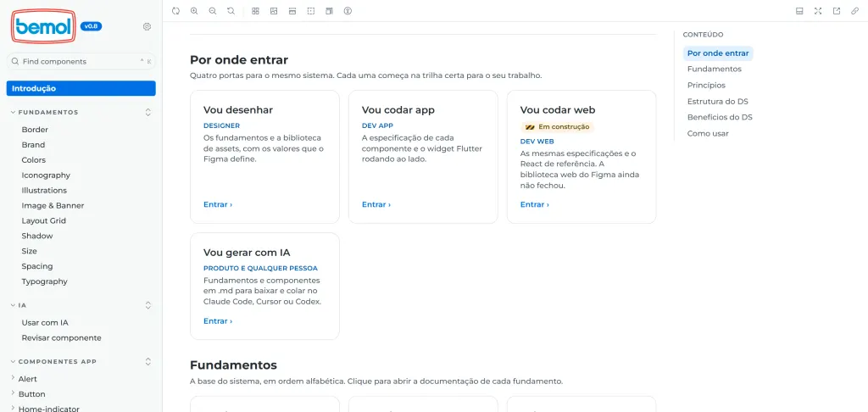Jump to Estrutura do DS section
The width and height of the screenshot is (868, 412).
717,102
